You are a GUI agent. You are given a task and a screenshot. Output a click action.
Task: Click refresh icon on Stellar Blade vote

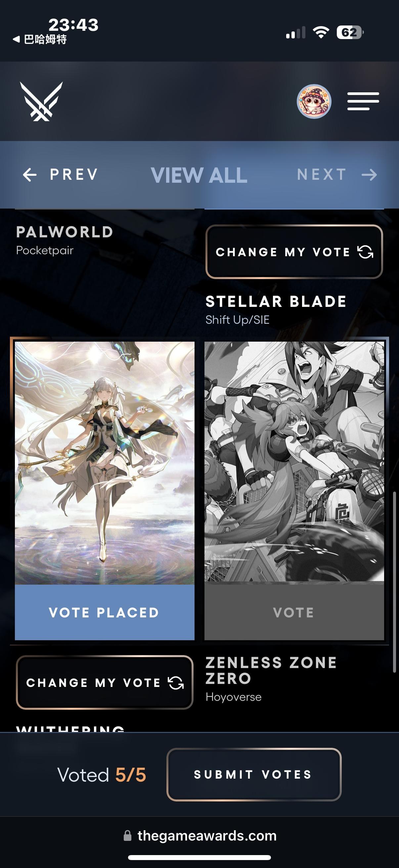[365, 252]
